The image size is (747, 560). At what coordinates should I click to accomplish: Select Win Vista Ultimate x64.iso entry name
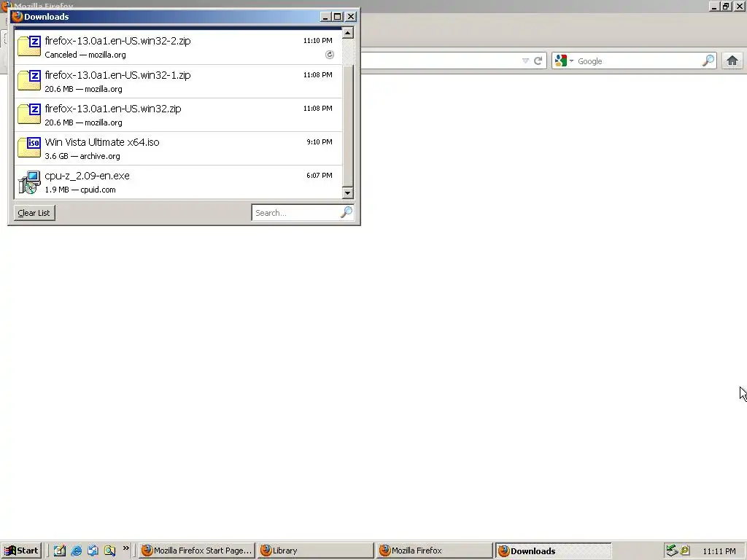coord(102,142)
